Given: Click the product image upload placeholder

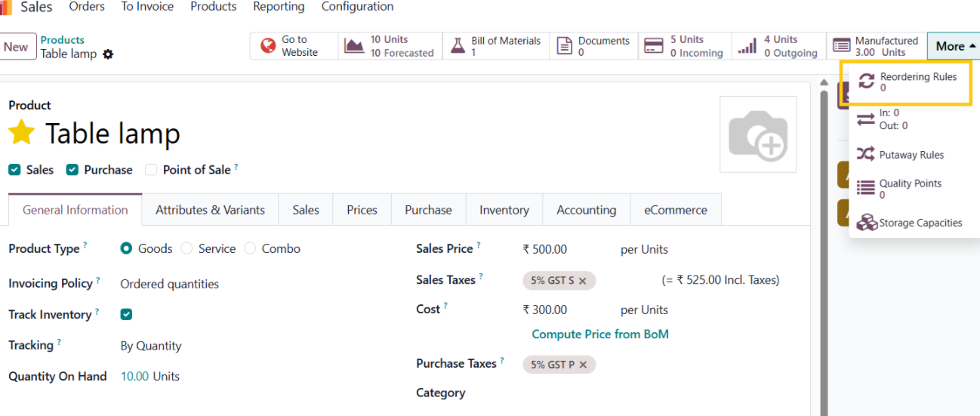Looking at the screenshot, I should [757, 134].
